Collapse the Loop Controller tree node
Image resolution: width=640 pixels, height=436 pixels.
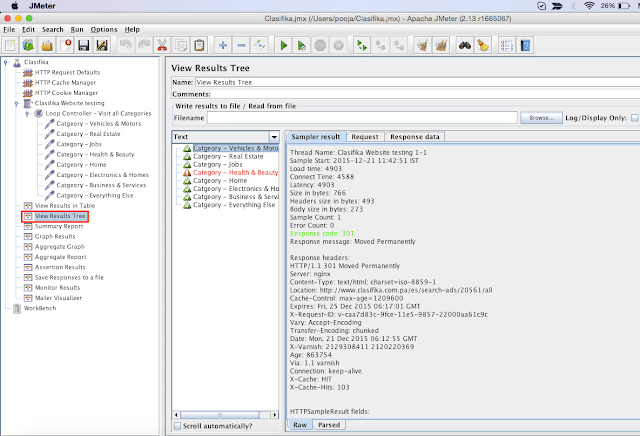pyautogui.click(x=25, y=113)
